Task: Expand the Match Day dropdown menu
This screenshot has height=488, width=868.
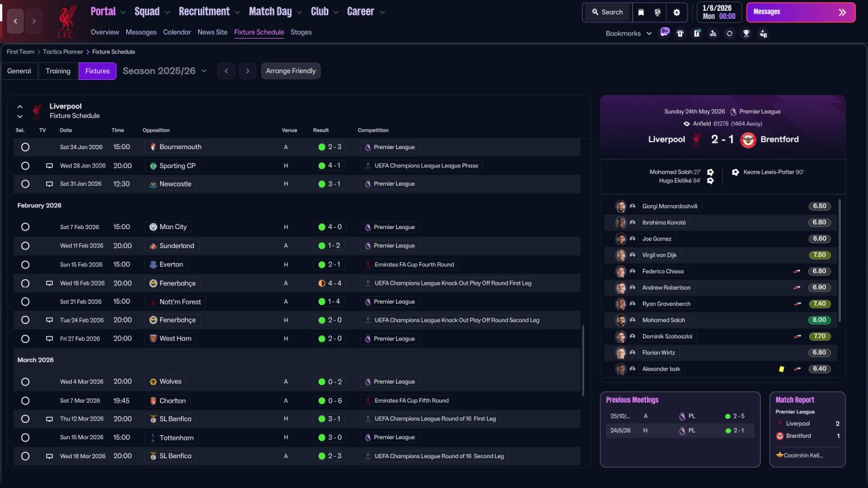Action: coord(275,12)
